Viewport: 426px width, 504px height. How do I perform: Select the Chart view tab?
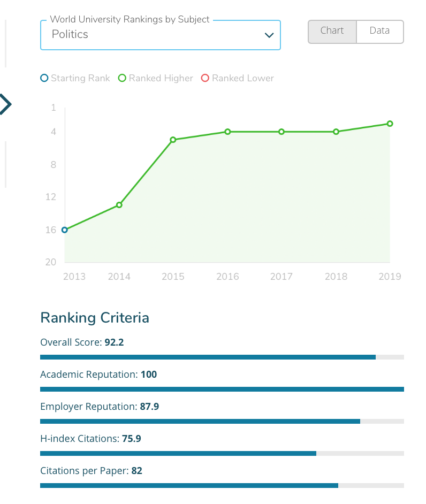tap(332, 31)
